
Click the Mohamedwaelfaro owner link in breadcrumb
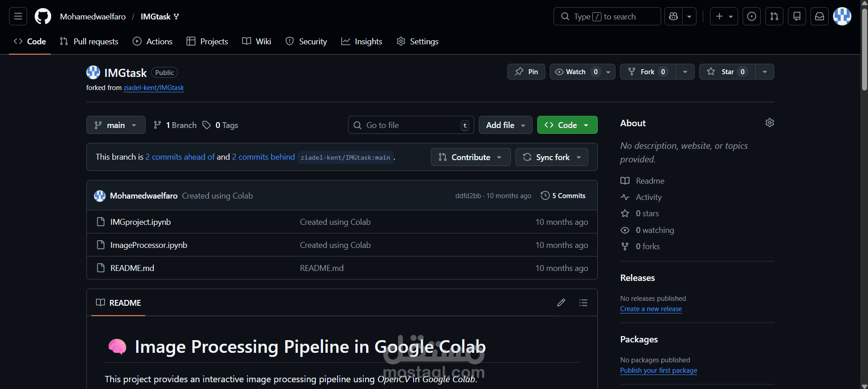tap(93, 17)
